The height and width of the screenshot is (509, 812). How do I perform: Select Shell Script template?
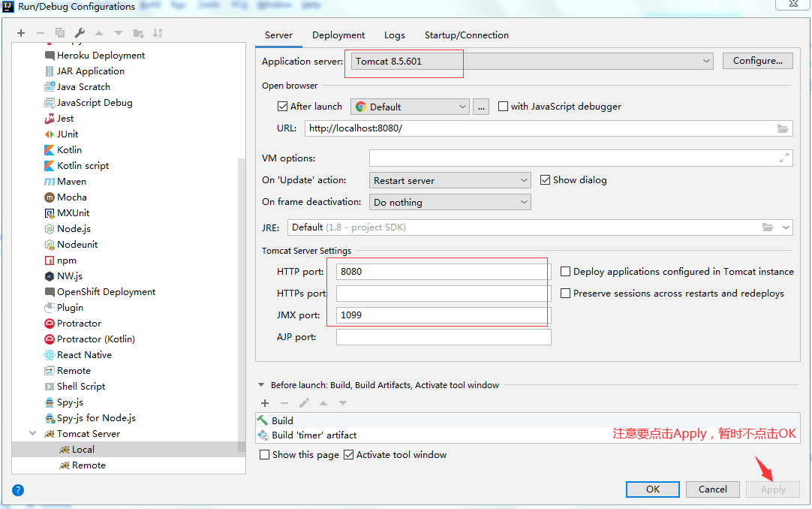pyautogui.click(x=74, y=387)
